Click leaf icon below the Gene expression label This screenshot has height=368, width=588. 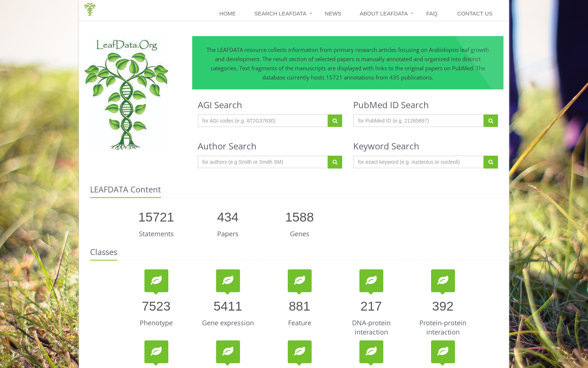[x=228, y=352]
